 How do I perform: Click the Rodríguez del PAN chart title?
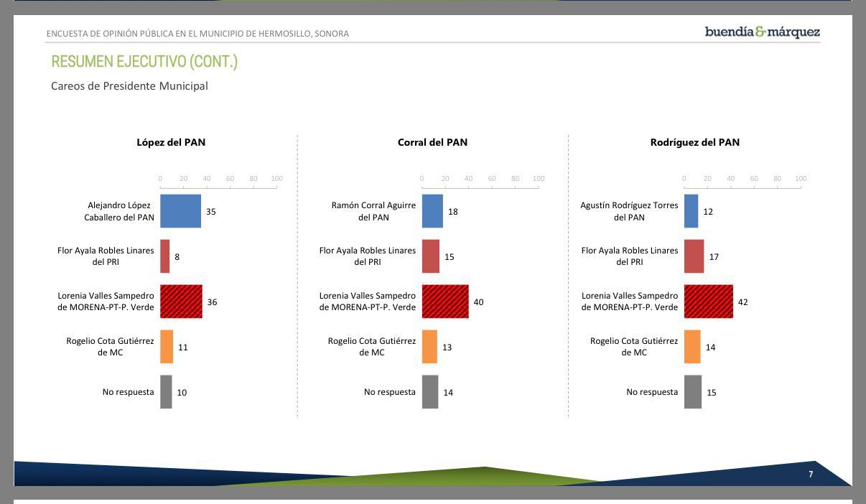(x=694, y=142)
